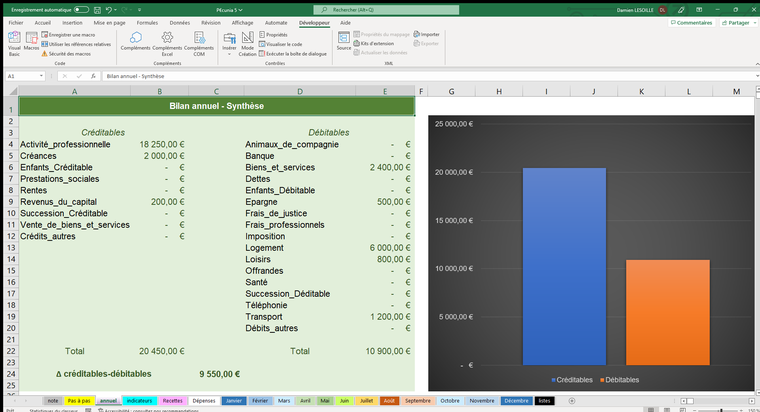The width and height of the screenshot is (760, 412).
Task: Toggle Enregistrement automatique switch
Action: [x=81, y=9]
